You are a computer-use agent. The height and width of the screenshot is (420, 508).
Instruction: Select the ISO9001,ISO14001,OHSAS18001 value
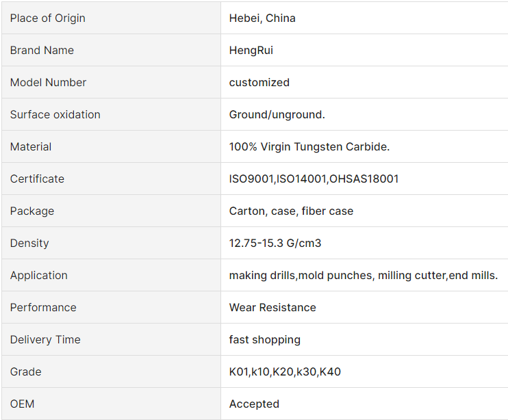coord(314,179)
